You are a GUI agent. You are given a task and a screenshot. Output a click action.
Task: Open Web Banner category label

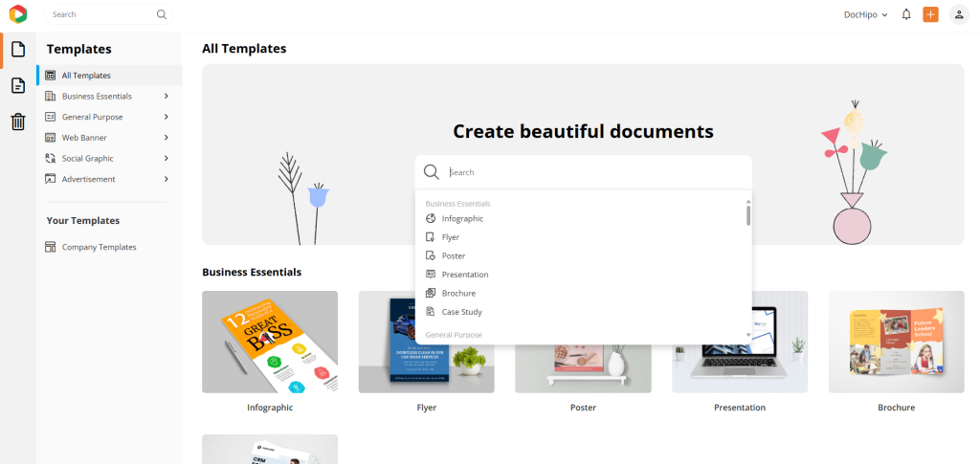pos(84,138)
